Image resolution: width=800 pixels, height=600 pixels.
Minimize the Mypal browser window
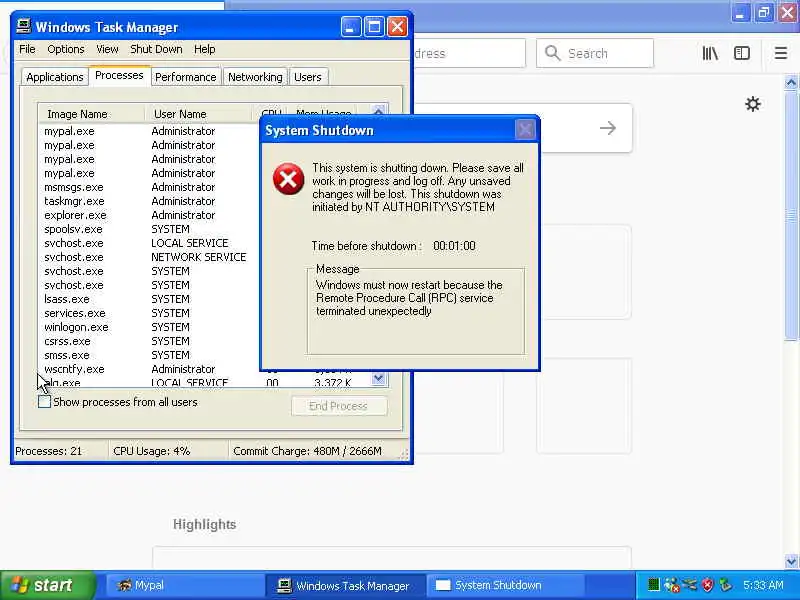[740, 13]
